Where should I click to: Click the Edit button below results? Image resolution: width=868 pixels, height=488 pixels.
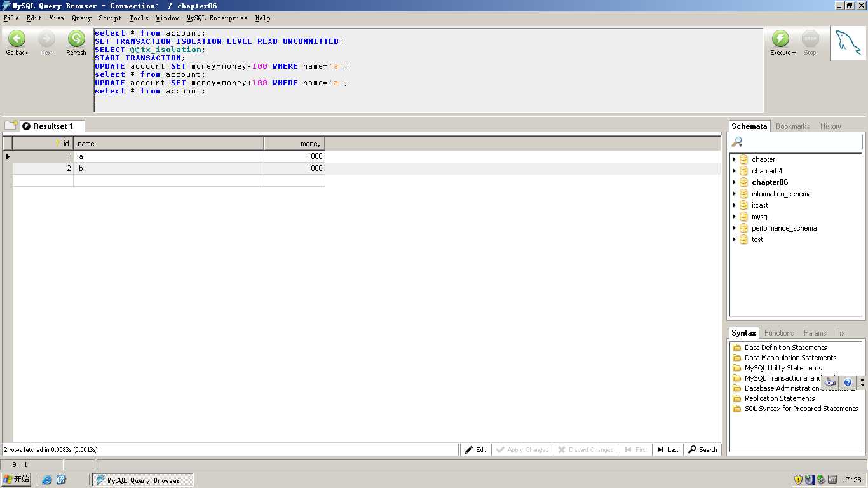pyautogui.click(x=475, y=449)
